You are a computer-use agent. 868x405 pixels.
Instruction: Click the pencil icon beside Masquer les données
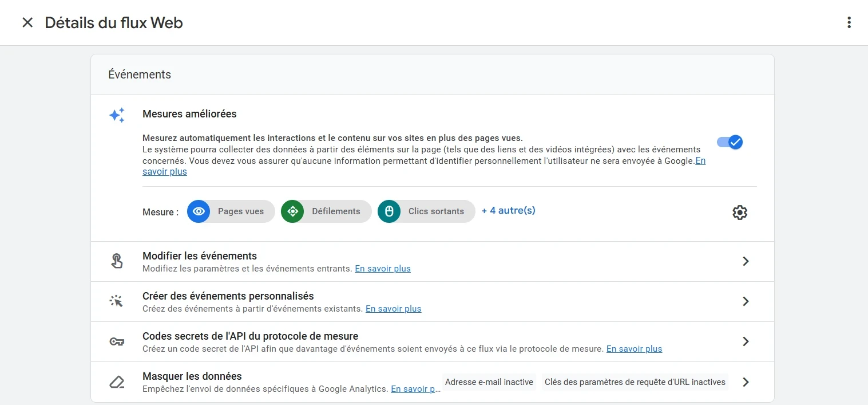[117, 381]
